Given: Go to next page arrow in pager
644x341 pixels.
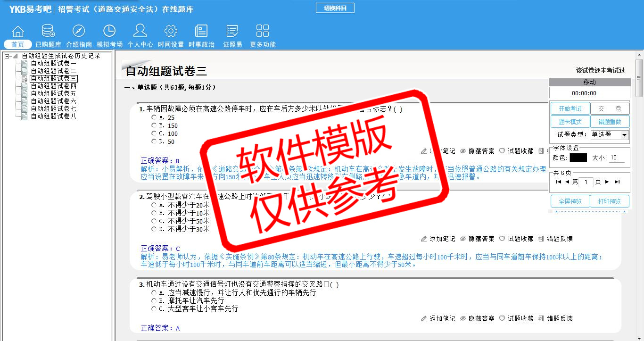Looking at the screenshot, I should 607,182.
